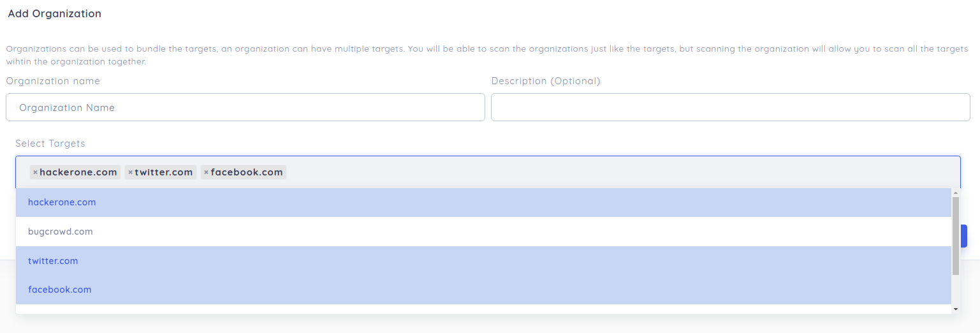The width and height of the screenshot is (980, 333).
Task: Deselect the highlighted hackerone.com list option
Action: tap(62, 202)
